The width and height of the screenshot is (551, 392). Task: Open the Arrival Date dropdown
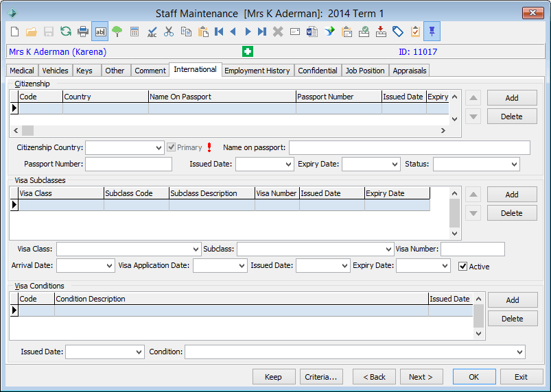tap(110, 266)
